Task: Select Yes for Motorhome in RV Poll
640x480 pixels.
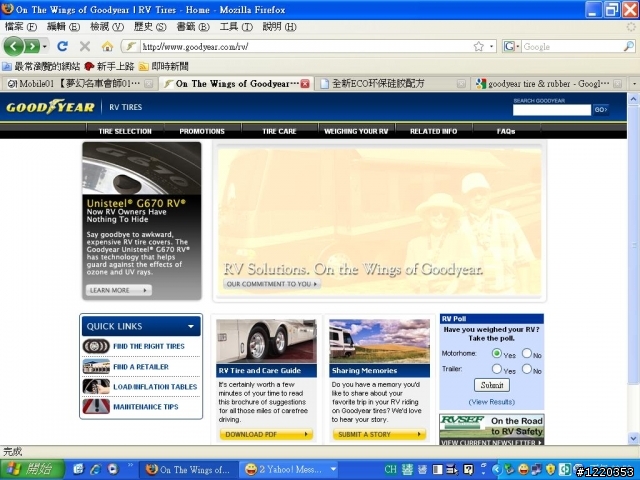Action: point(497,353)
